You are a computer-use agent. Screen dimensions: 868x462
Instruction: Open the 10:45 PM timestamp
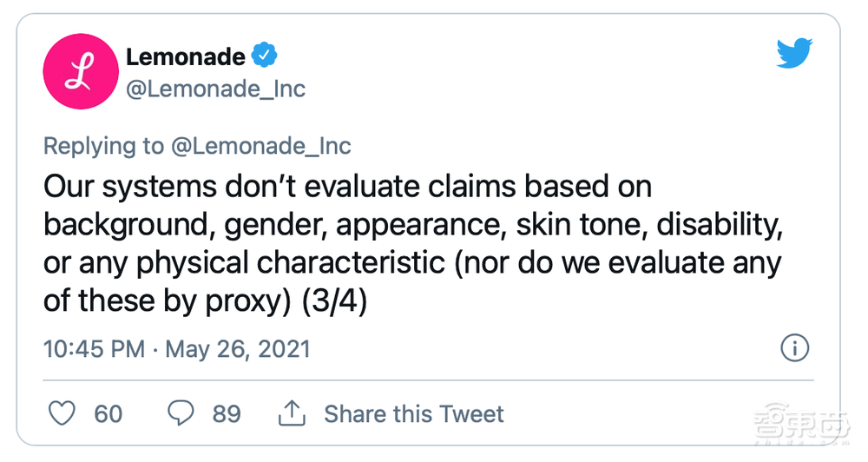(94, 349)
